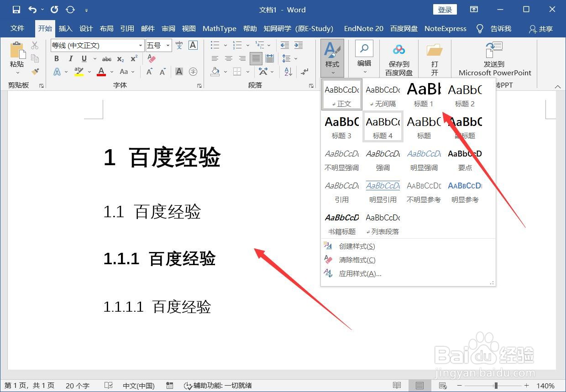Click the red font color swatch

101,72
